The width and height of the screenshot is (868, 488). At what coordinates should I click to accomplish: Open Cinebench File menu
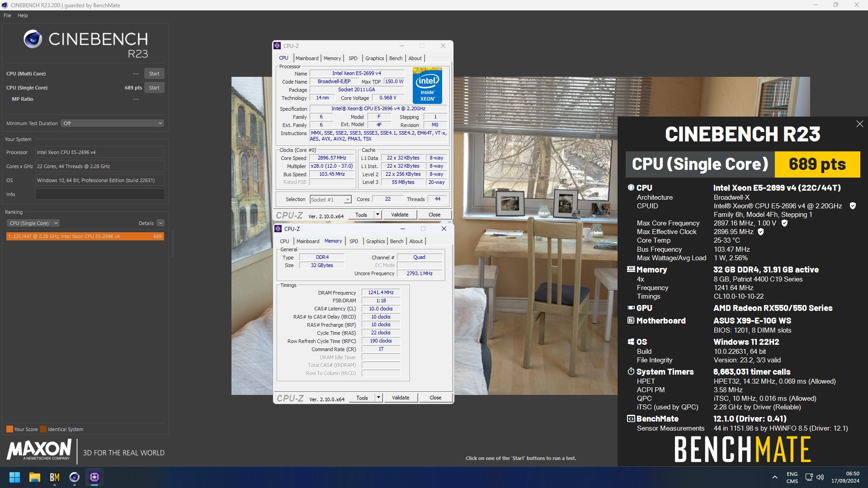tap(7, 15)
